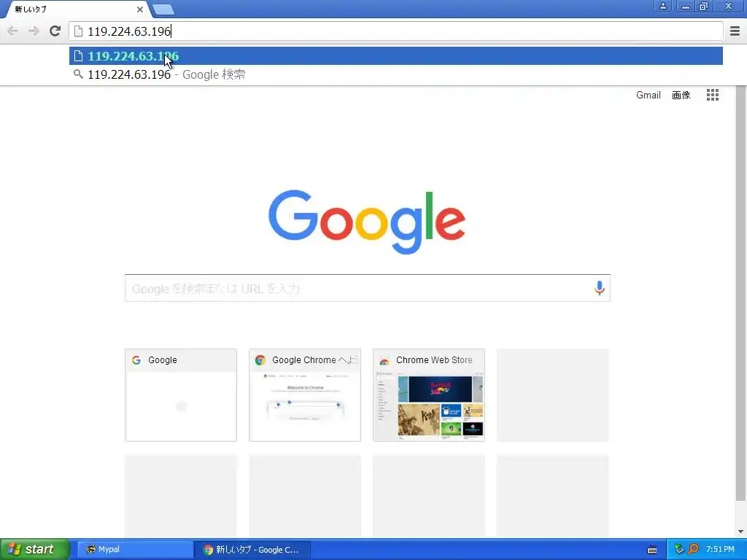
Task: Open a new tab with the new-tab button
Action: (x=163, y=9)
